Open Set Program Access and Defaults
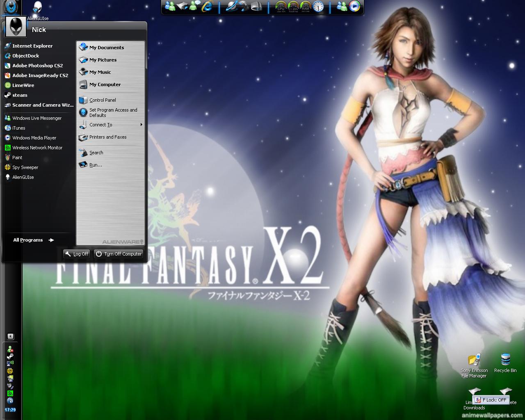525x420 pixels. click(111, 112)
